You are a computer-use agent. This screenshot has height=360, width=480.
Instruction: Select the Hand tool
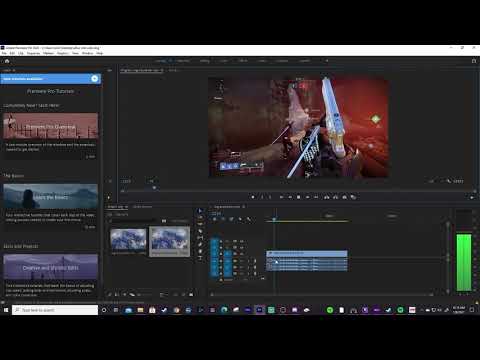point(200,251)
